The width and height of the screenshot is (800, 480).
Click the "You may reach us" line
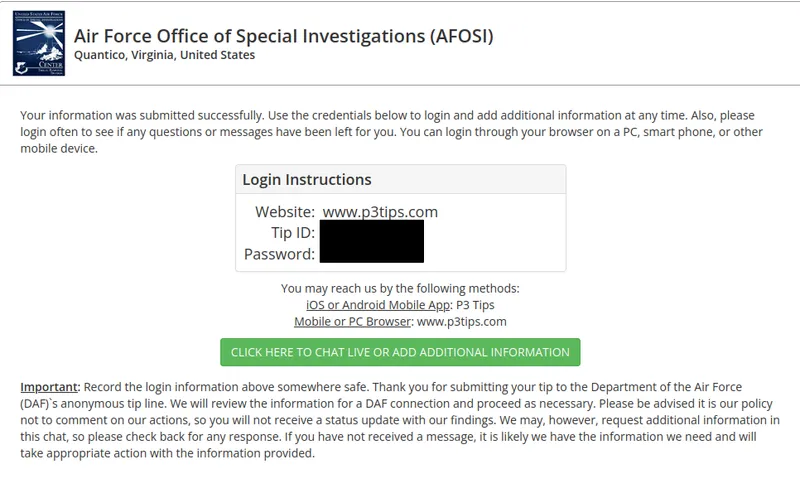pos(400,289)
